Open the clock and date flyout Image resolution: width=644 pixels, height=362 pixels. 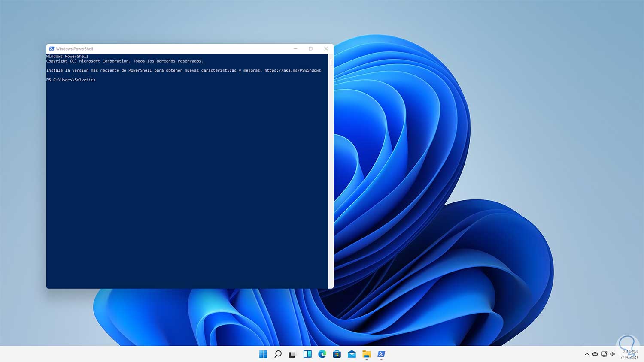(629, 354)
